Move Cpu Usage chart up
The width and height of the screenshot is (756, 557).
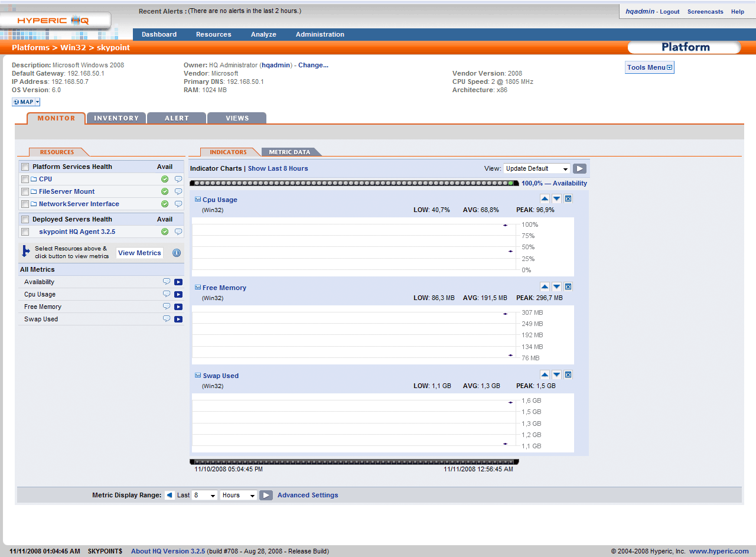click(545, 199)
